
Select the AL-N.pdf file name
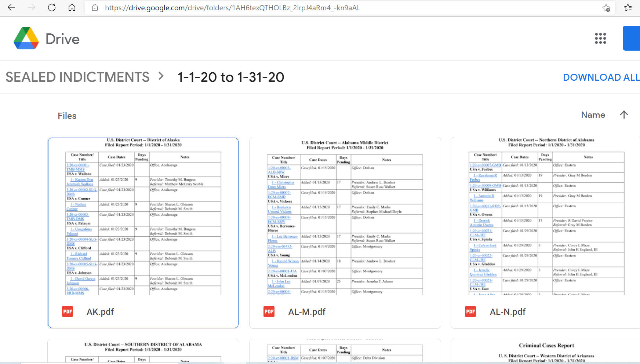[x=508, y=312]
